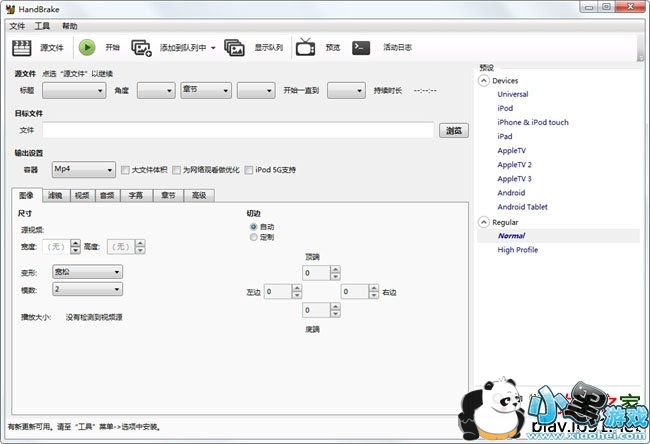Enable the iPod 5G支持 checkbox
The width and height of the screenshot is (650, 444).
pos(249,170)
